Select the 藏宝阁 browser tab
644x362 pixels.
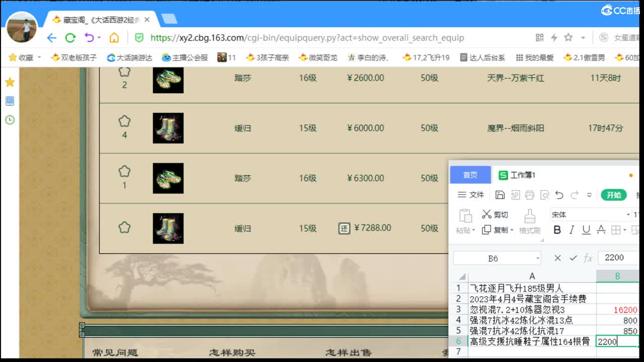(102, 20)
